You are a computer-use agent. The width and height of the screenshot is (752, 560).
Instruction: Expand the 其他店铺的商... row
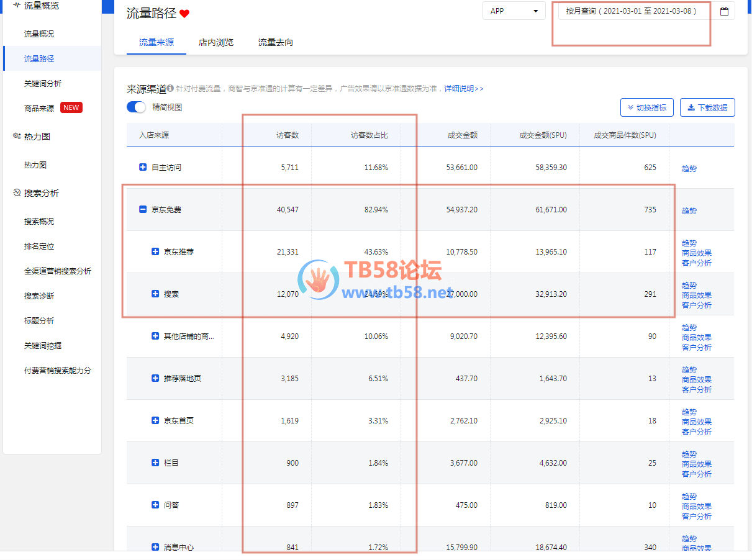155,336
